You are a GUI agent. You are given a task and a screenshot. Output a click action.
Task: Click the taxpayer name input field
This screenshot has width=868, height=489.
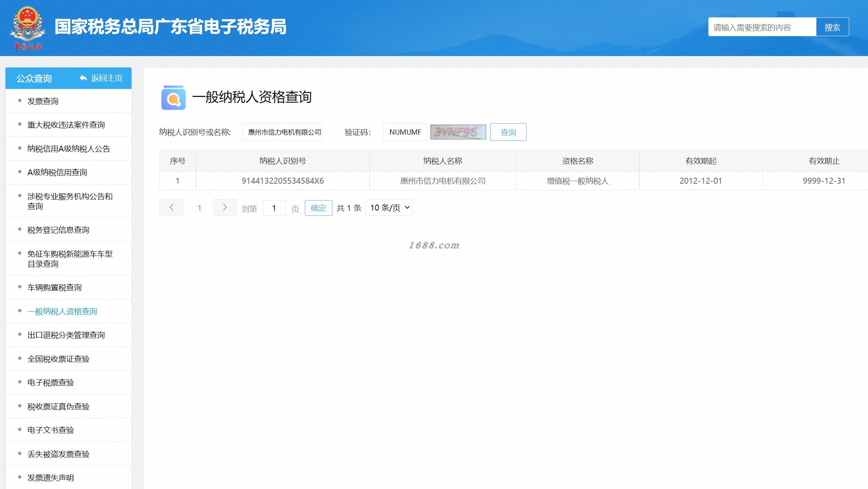point(282,132)
